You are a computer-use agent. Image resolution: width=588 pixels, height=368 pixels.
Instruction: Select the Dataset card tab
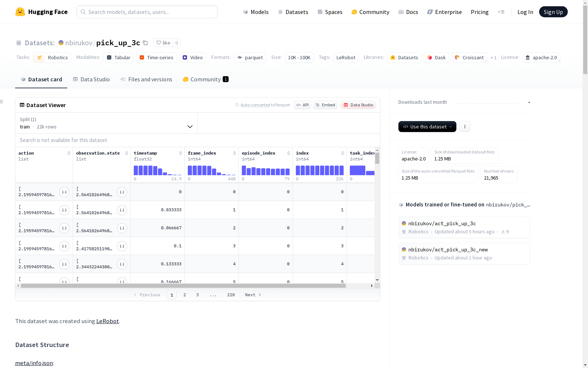(41, 79)
